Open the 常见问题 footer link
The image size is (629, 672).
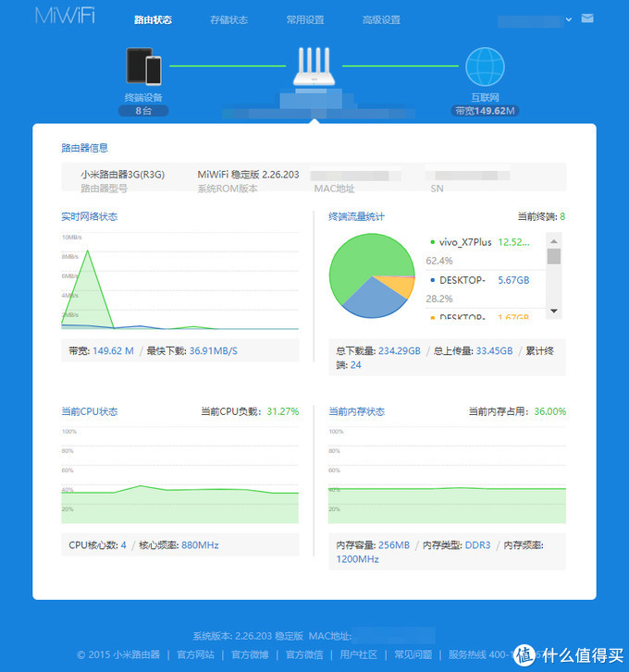413,654
